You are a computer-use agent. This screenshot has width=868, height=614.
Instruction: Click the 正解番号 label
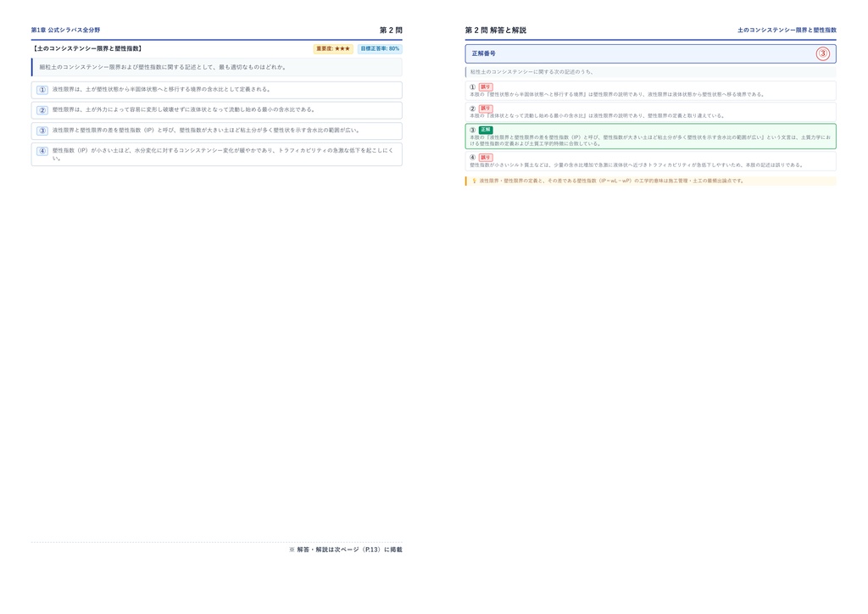483,53
